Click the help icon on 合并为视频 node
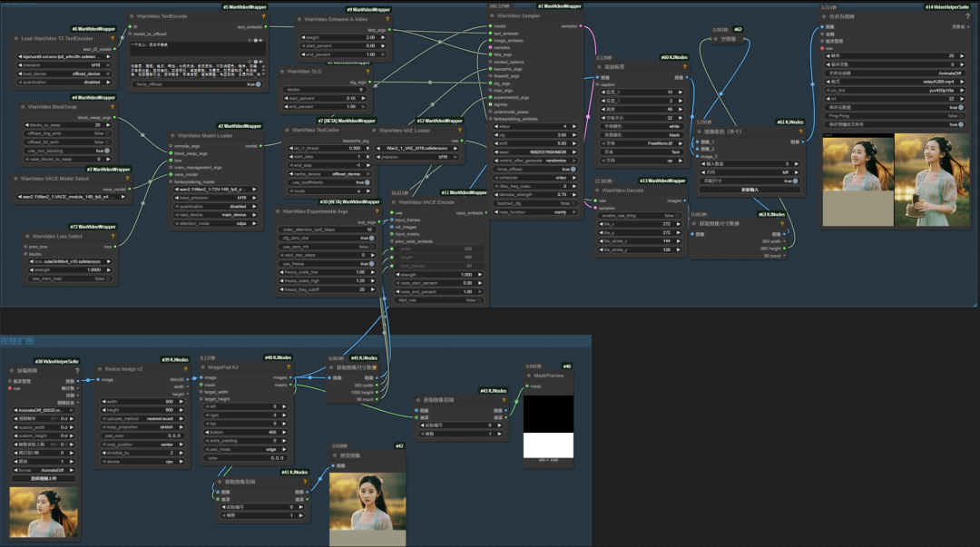Image resolution: width=980 pixels, height=547 pixels. click(966, 16)
